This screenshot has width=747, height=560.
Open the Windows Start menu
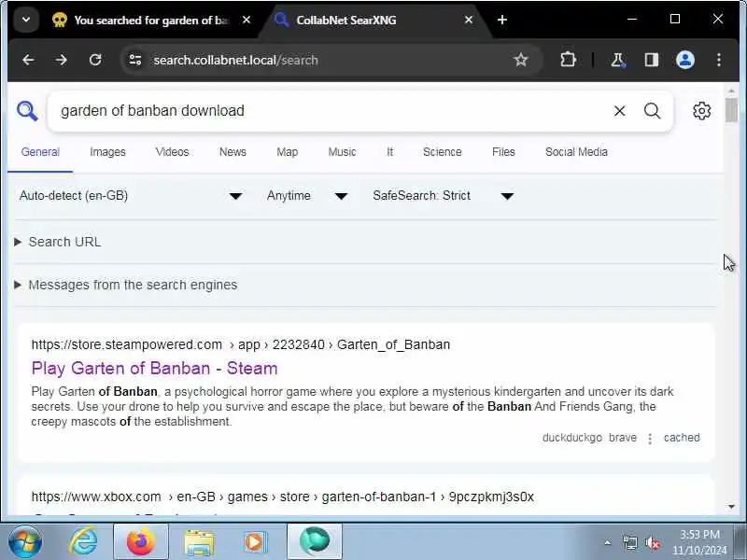[25, 541]
